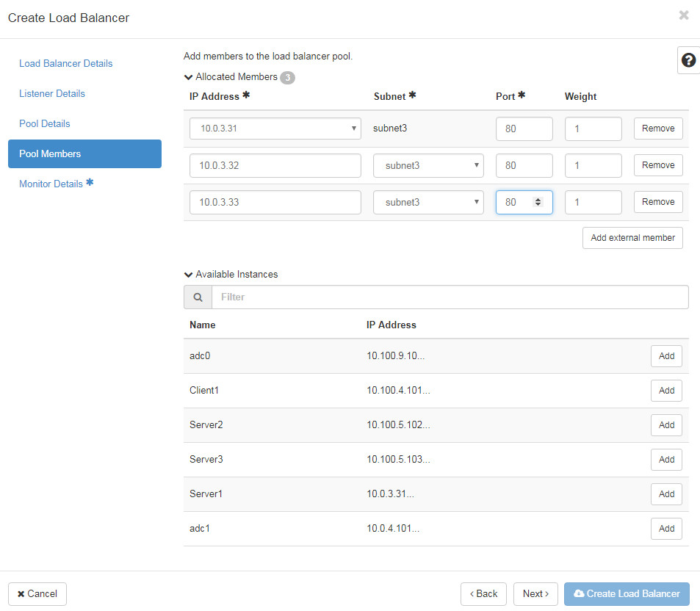Remove the 10.0.3.33 pool member
Screen dimensions: 700x611
(657, 201)
